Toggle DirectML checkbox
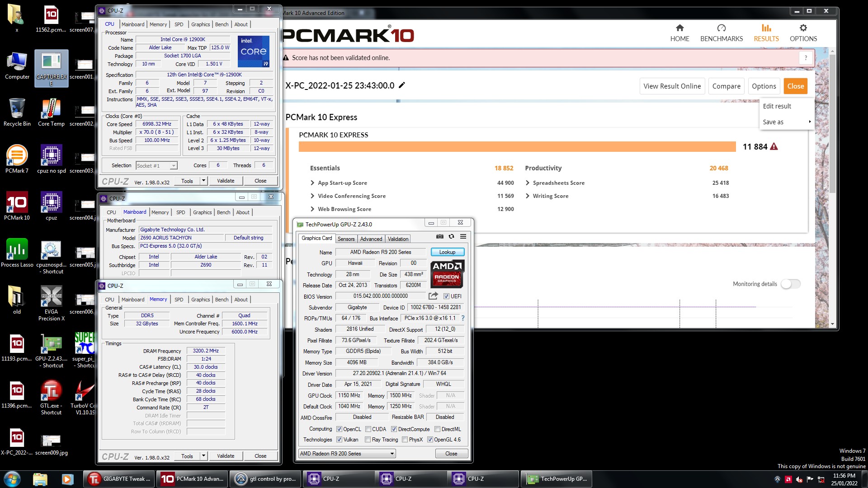This screenshot has height=488, width=868. click(437, 429)
